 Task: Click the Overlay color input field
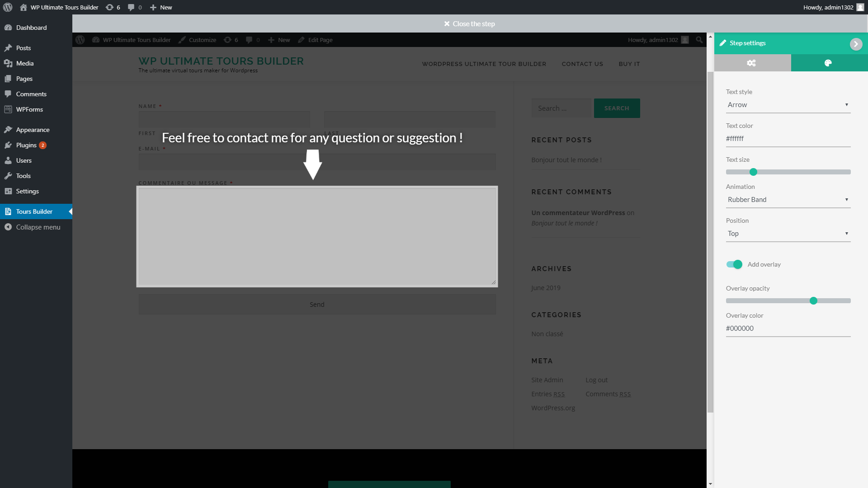tap(788, 328)
